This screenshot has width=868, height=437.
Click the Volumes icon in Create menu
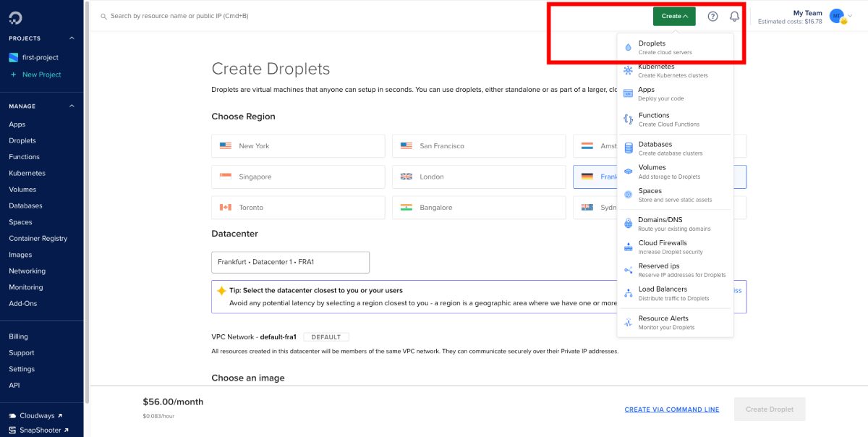(628, 171)
